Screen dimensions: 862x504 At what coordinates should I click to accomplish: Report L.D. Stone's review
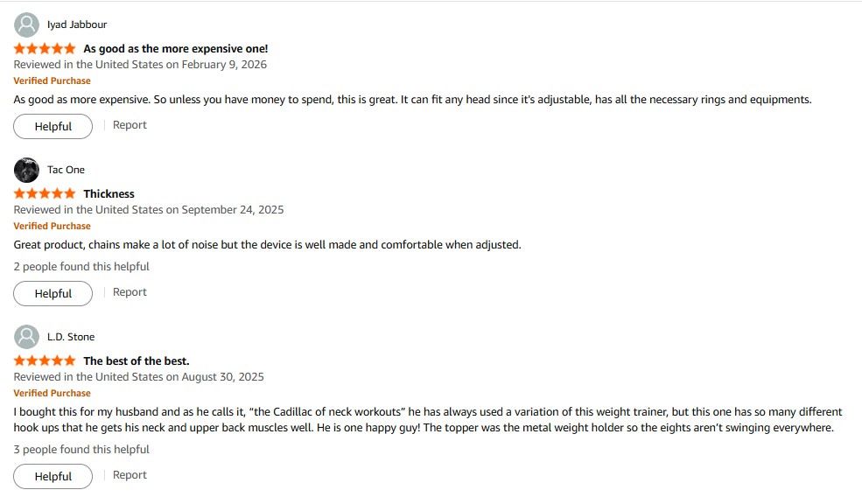[130, 475]
